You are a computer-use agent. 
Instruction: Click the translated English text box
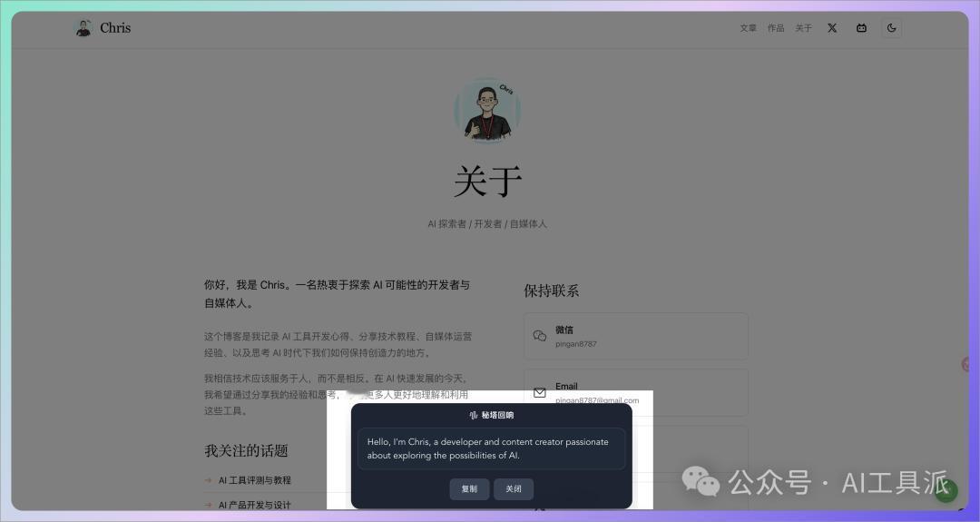coord(491,448)
